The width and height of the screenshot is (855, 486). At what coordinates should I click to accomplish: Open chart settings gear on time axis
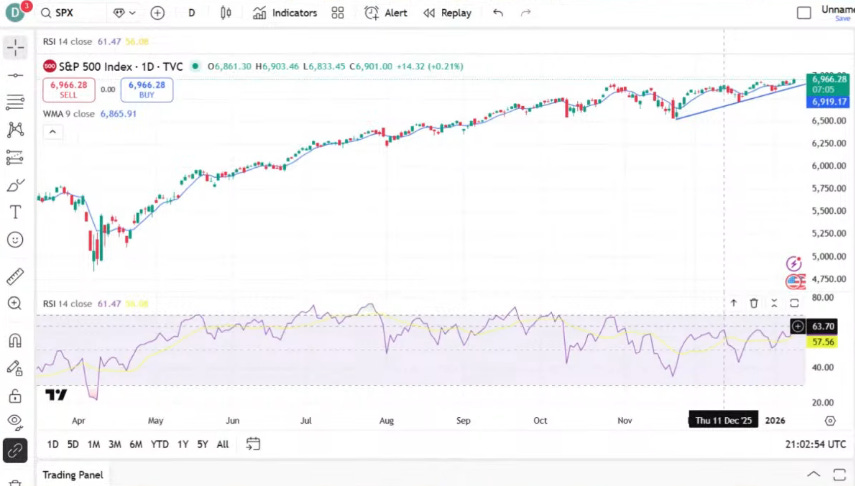point(830,421)
